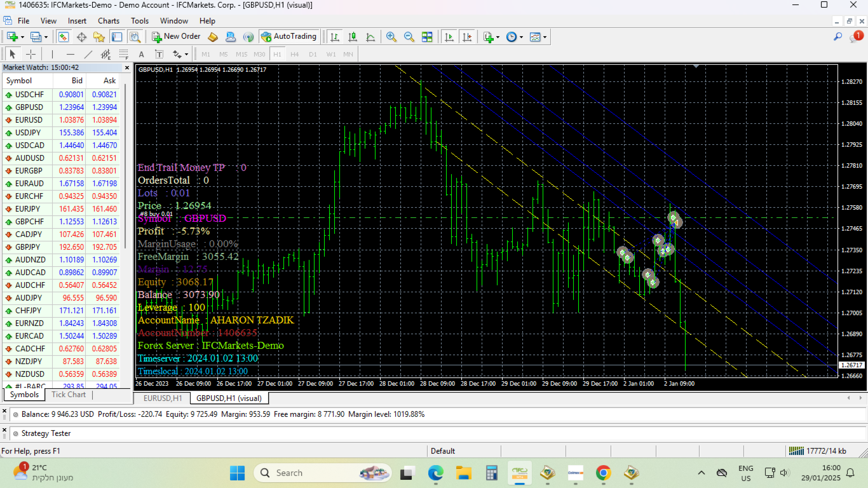Expand the Indicators dropdown arrow
868x488 pixels.
[498, 37]
